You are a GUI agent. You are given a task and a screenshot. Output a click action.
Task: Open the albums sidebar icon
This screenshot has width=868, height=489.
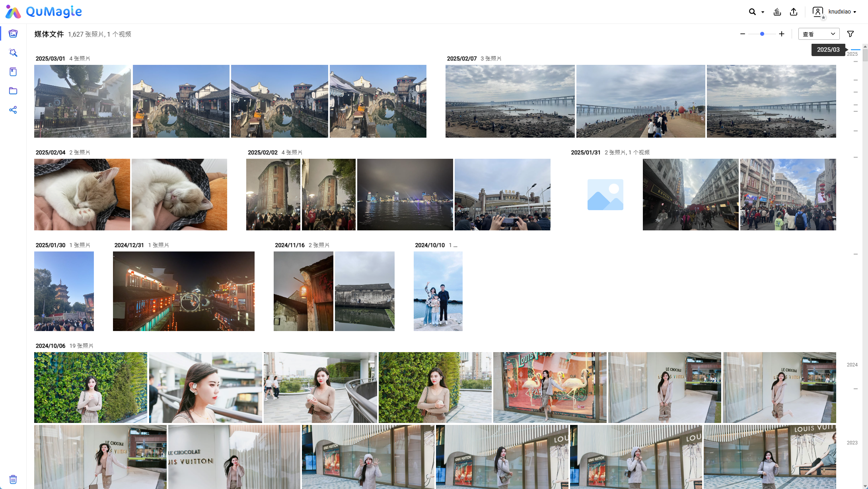tap(13, 72)
